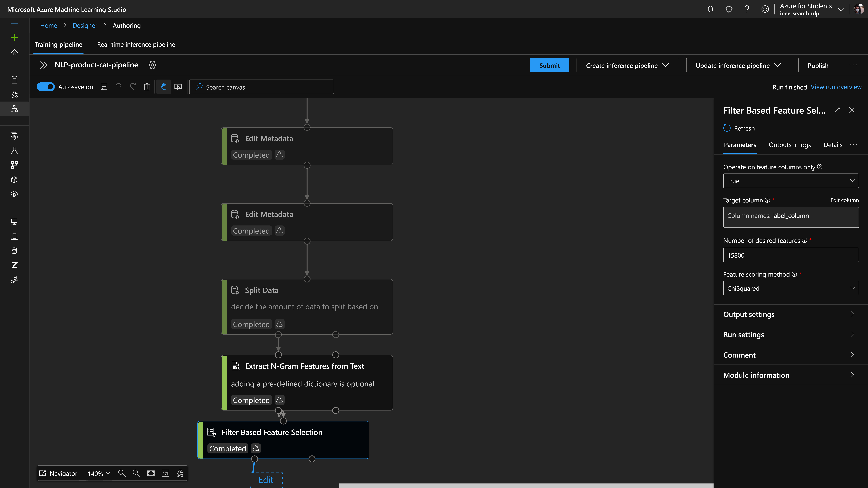Screen dimensions: 868x488
Task: Select ChiSquared feature scoring method dropdown
Action: point(790,288)
